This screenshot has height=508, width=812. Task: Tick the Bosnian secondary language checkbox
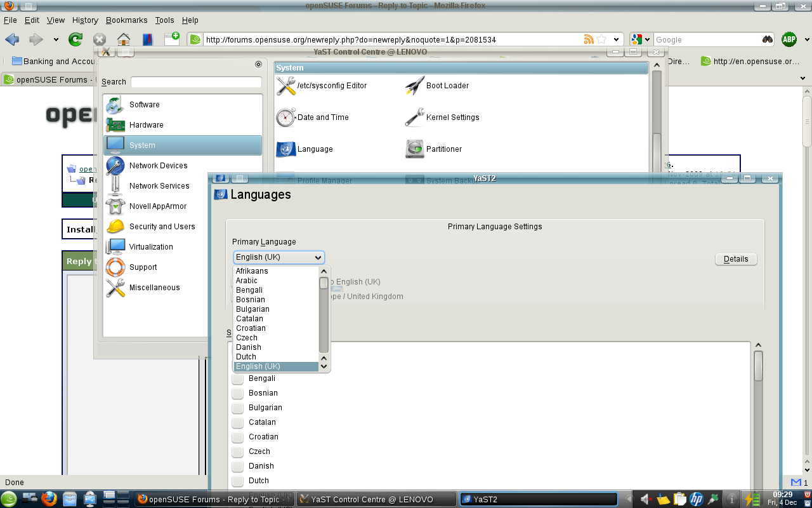[238, 393]
